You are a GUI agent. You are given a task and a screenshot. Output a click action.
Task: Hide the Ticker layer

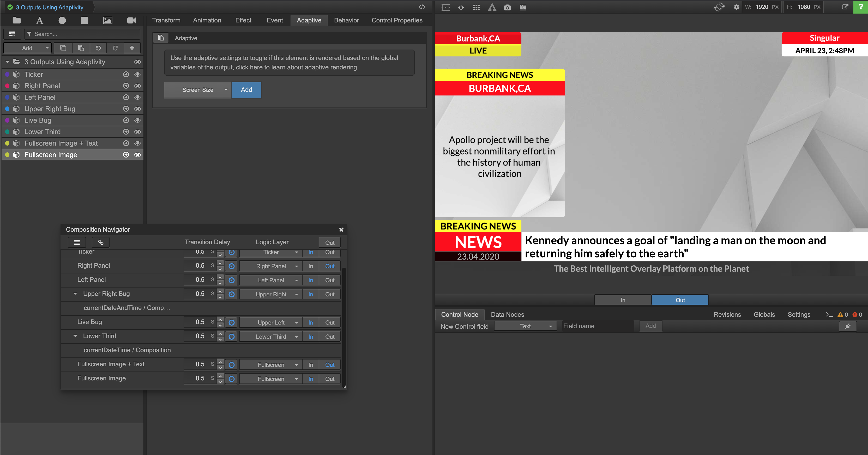[x=137, y=74]
